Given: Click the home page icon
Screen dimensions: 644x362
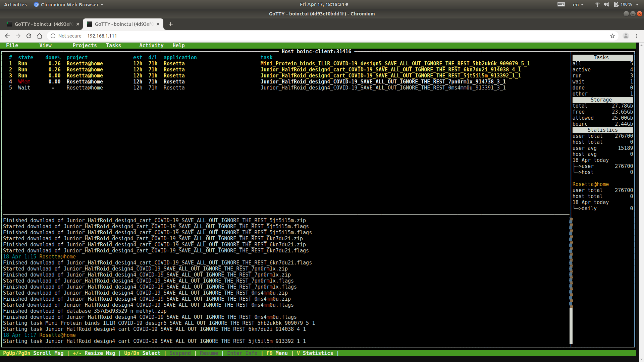Looking at the screenshot, I should coord(40,36).
